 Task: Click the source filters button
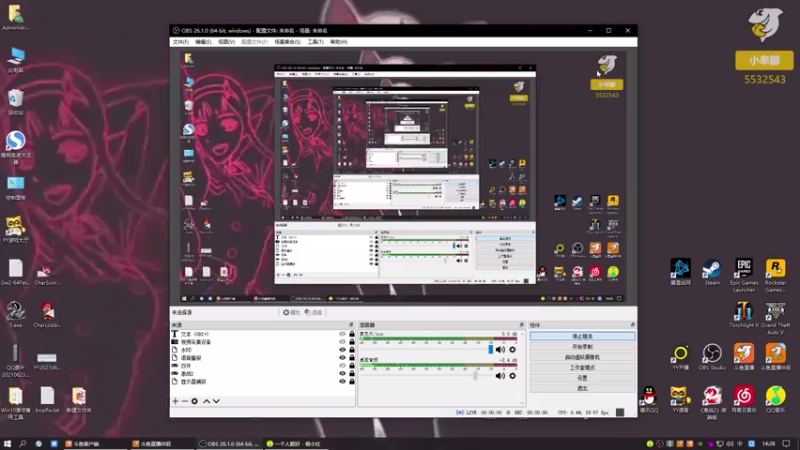(313, 312)
